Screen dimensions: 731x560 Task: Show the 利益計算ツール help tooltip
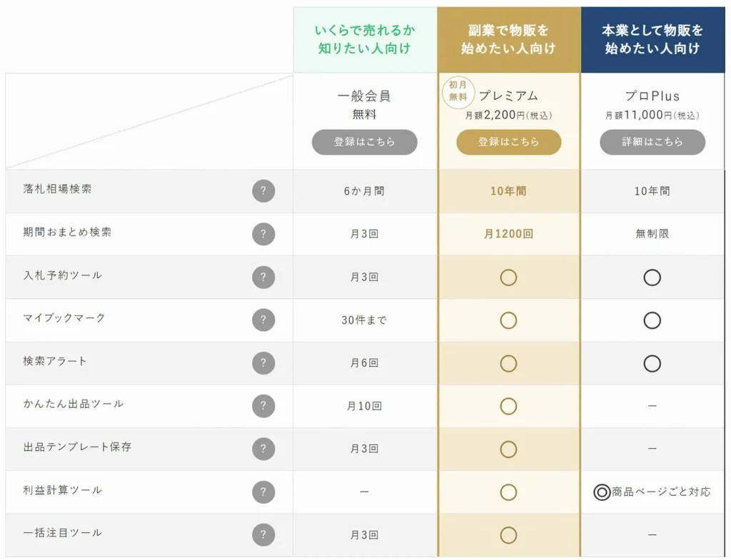264,492
